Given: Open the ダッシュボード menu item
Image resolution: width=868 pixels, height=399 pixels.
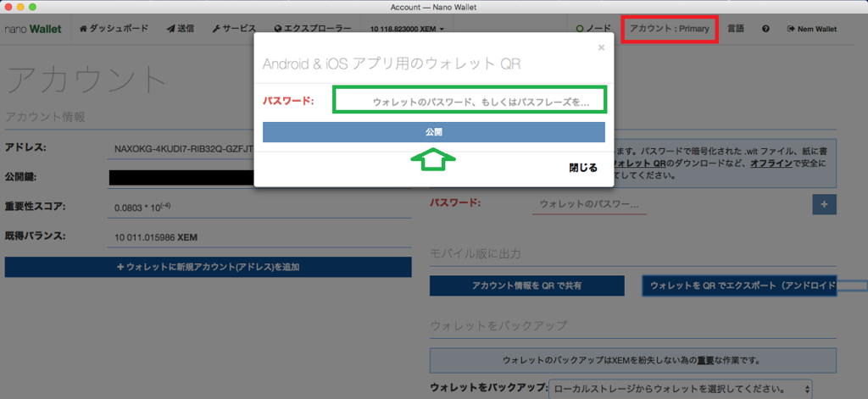Looking at the screenshot, I should click(x=114, y=29).
